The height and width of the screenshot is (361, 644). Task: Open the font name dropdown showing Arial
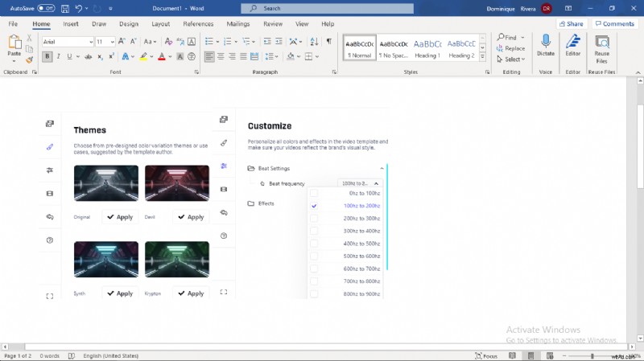tap(67, 41)
